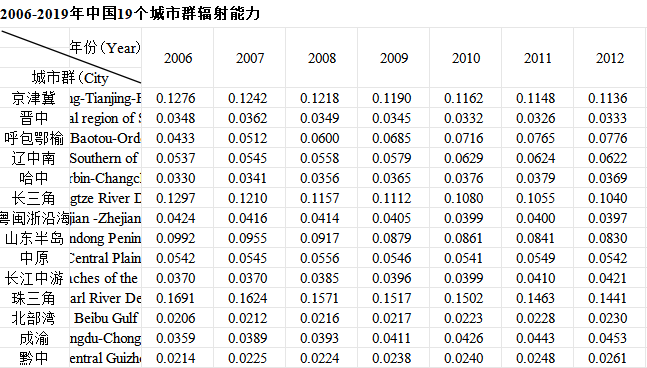Image resolution: width=647 pixels, height=368 pixels.
Task: Select the 2008 column header
Action: [322, 58]
